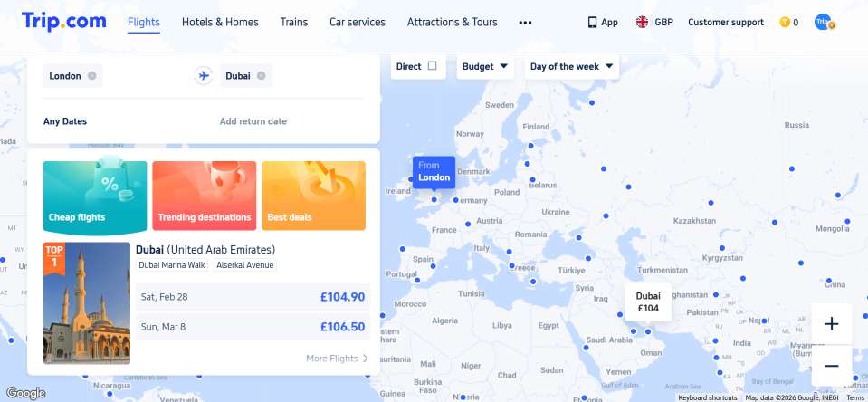Viewport: 868px width, 402px height.
Task: Open map Terms link
Action: click(855, 397)
